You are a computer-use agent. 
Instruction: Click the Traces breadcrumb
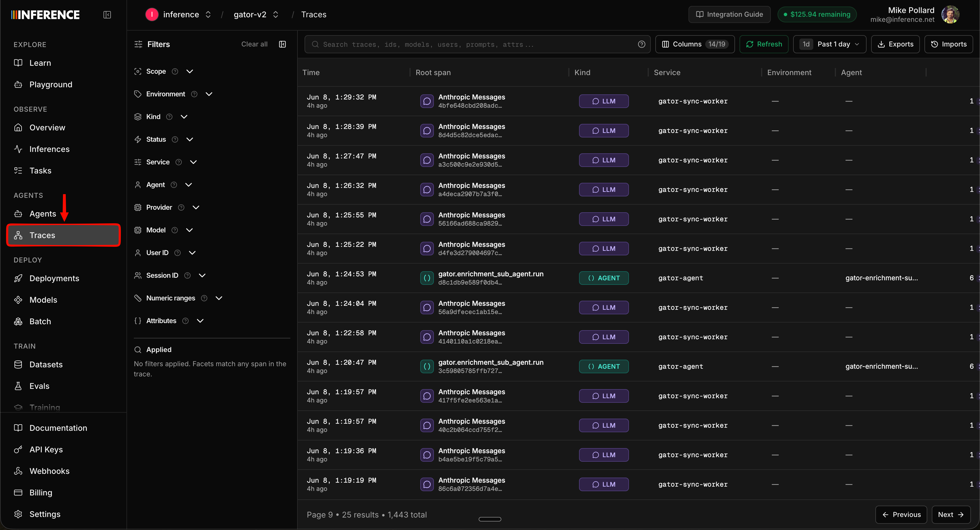click(x=313, y=14)
